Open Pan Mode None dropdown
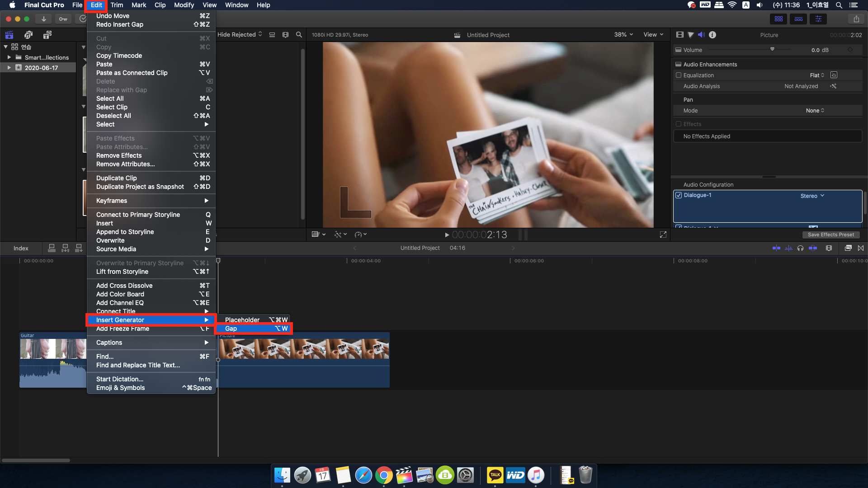The height and width of the screenshot is (488, 868). pyautogui.click(x=815, y=110)
